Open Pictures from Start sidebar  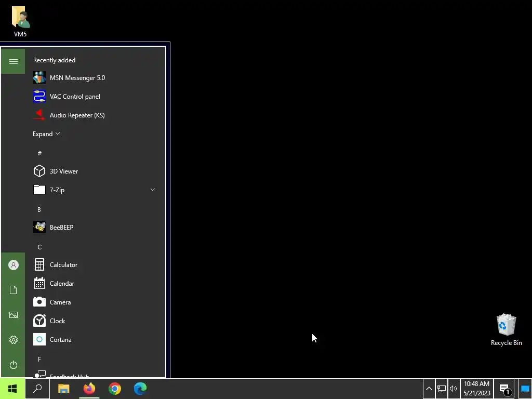click(x=13, y=315)
